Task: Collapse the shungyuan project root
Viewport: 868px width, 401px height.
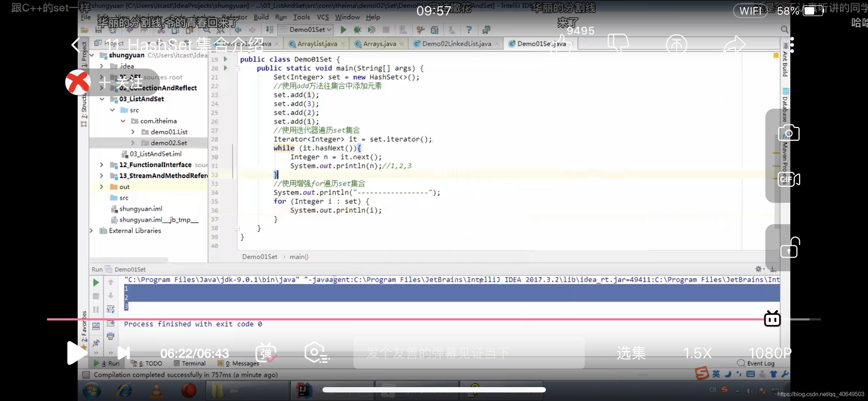Action: [92, 55]
